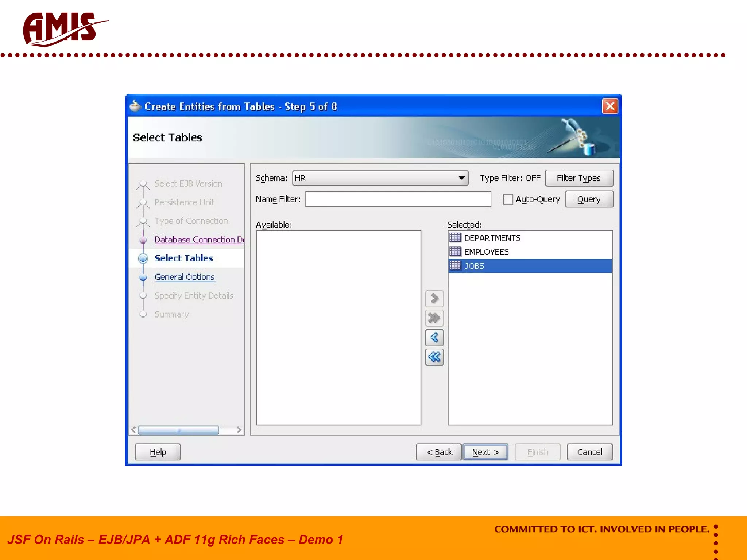The width and height of the screenshot is (747, 560).
Task: Open the Schema HR dropdown
Action: point(461,178)
